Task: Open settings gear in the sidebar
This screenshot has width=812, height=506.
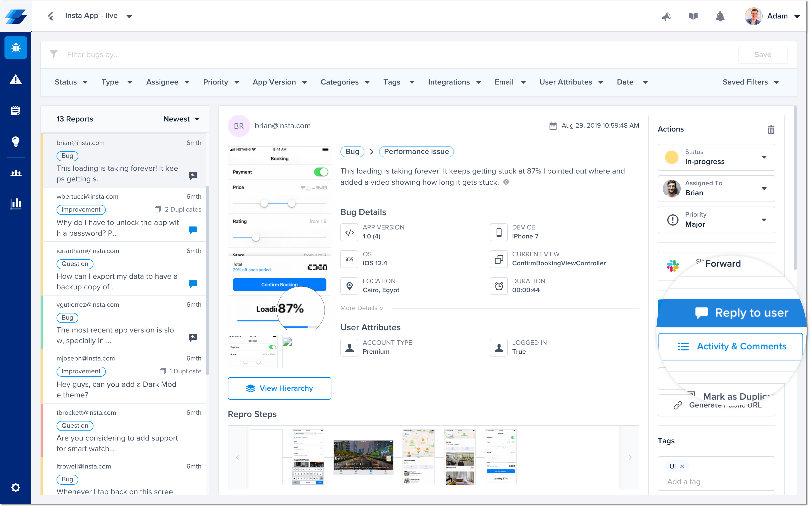Action: point(15,487)
